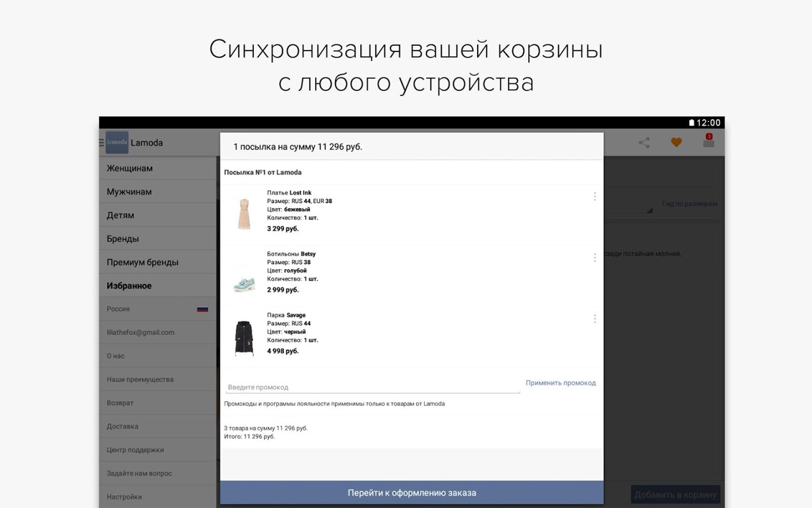812x508 pixels.
Task: Open options menu for Savage parka
Action: point(595,319)
